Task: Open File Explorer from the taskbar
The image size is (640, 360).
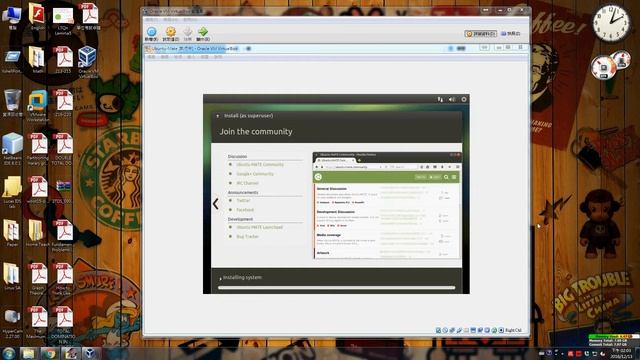Action: pyautogui.click(x=28, y=353)
